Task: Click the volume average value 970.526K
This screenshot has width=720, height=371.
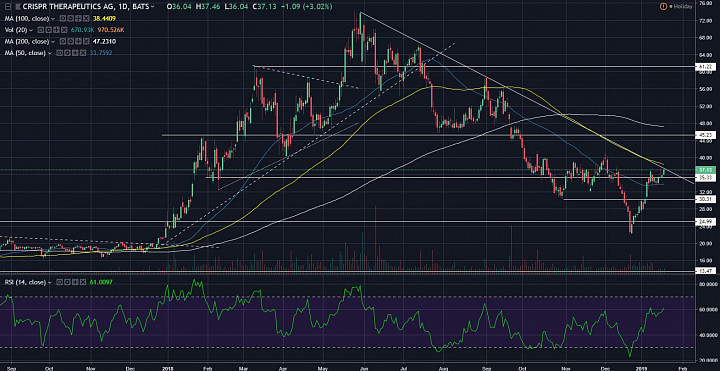Action: 111,30
